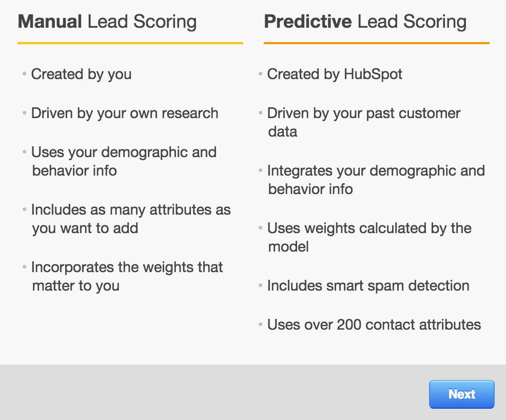Click the orange underline beneath Predictive heading
The height and width of the screenshot is (420, 506).
(x=377, y=43)
